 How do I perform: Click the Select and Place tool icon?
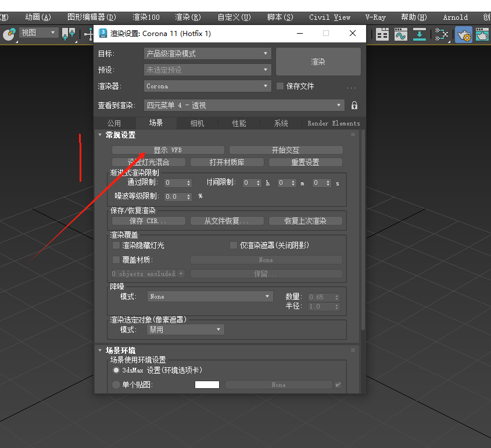tap(9, 34)
